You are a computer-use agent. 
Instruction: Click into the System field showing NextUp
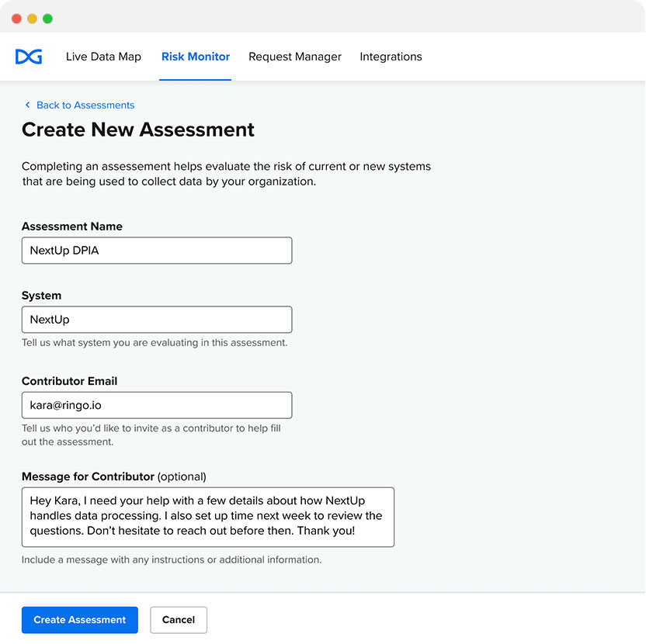click(157, 320)
